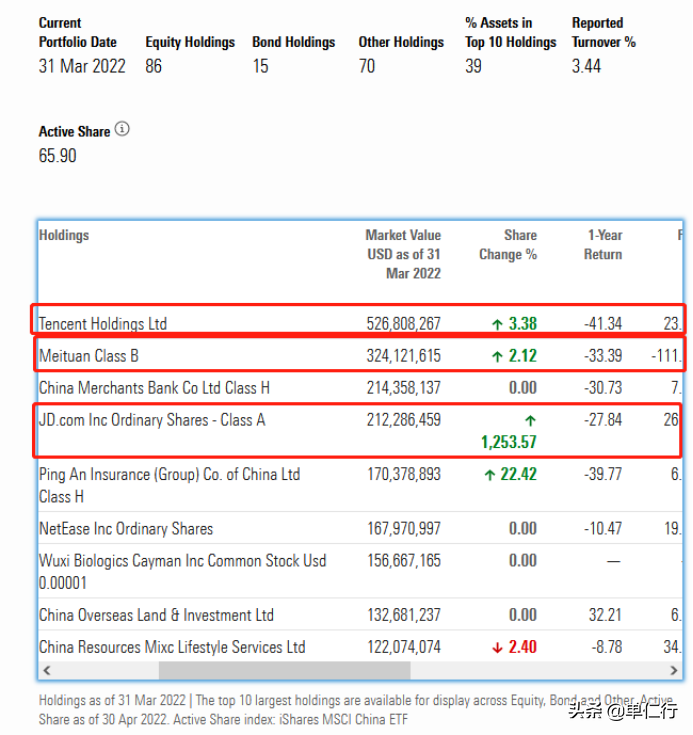Open Ping An Insurance (Group) Co. holding

click(x=169, y=485)
